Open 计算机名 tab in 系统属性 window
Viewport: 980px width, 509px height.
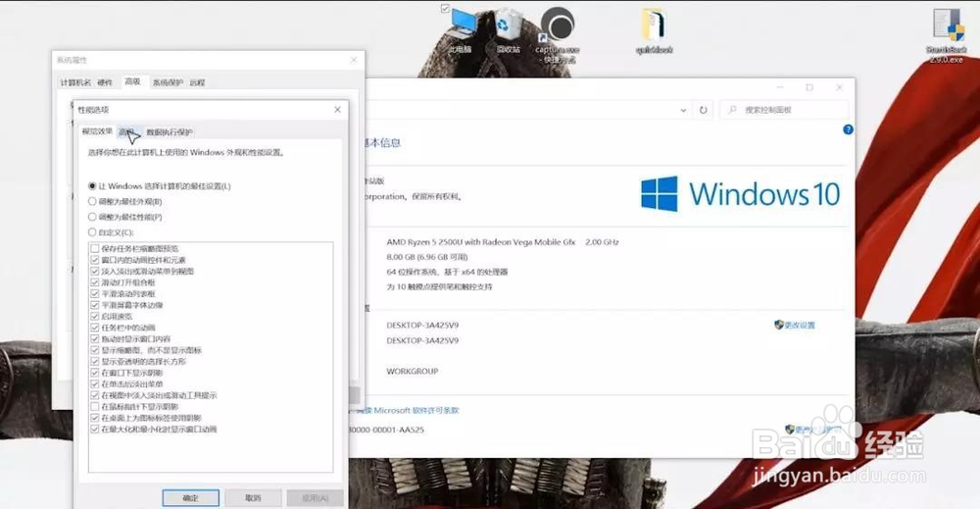(x=75, y=82)
